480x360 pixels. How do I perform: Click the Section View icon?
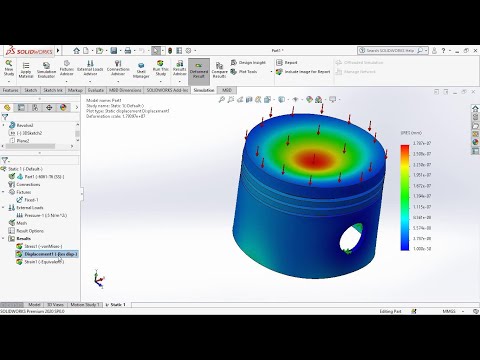click(x=249, y=99)
